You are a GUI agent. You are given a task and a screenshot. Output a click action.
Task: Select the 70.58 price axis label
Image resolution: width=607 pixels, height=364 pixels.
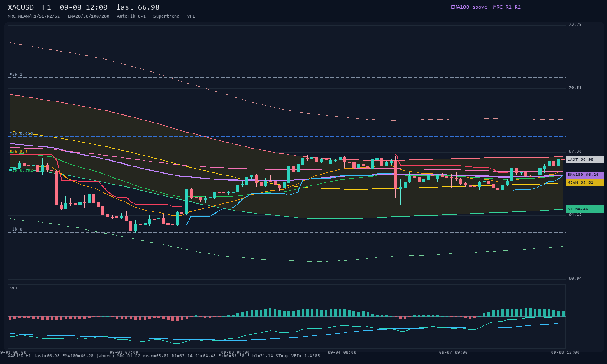[575, 88]
